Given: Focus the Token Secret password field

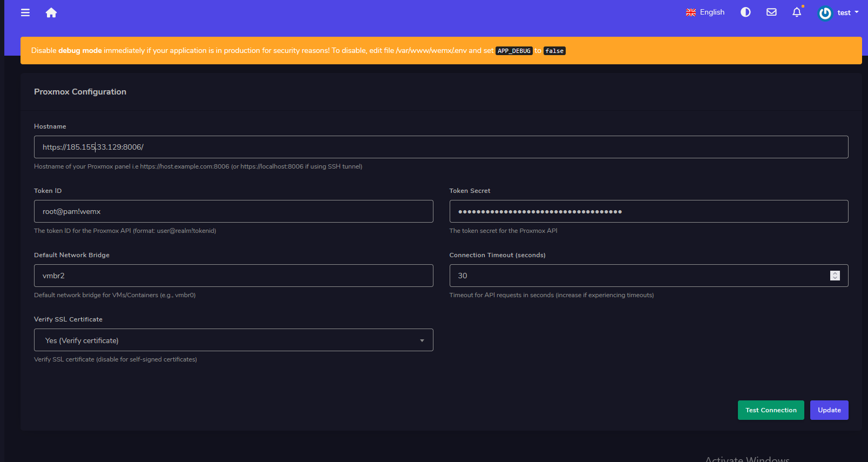Looking at the screenshot, I should (x=649, y=211).
